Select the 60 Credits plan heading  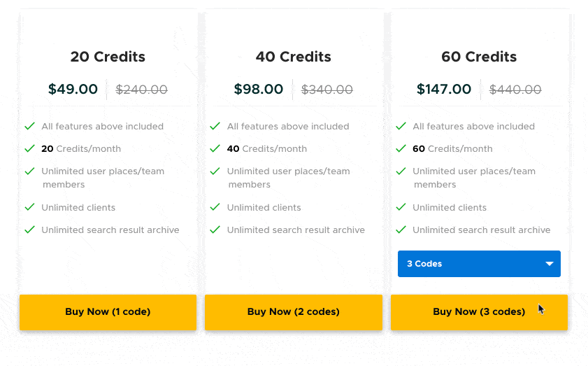click(479, 57)
